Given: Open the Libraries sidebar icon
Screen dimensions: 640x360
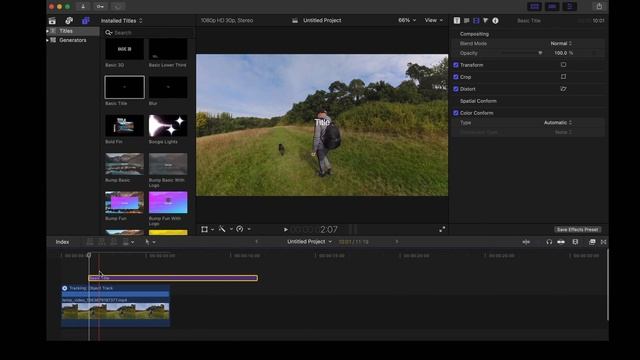Looking at the screenshot, I should coord(52,20).
